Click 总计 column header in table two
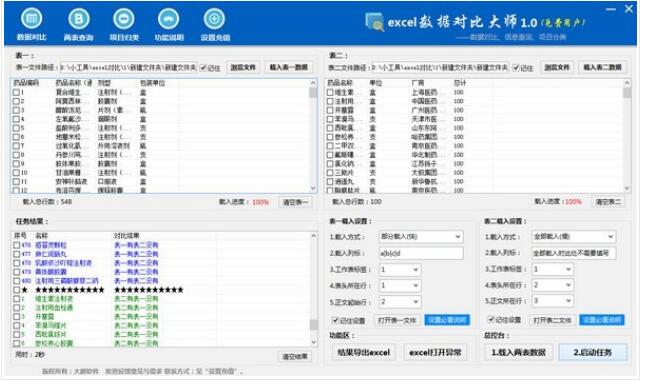Viewport: 646px width, 381px height. tap(460, 83)
